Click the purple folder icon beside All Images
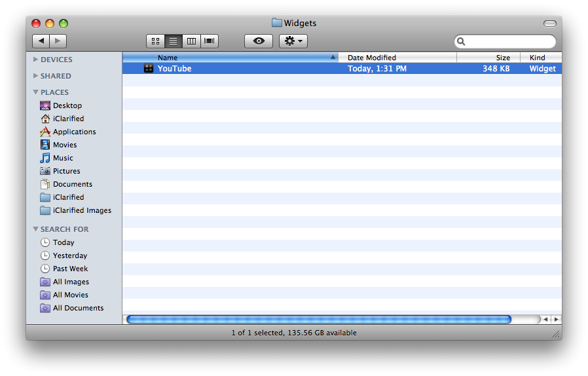The height and width of the screenshot is (376, 588). [45, 282]
